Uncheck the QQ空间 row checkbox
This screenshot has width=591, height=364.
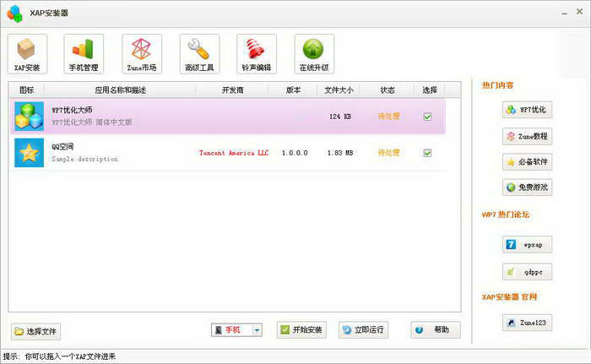pos(427,153)
